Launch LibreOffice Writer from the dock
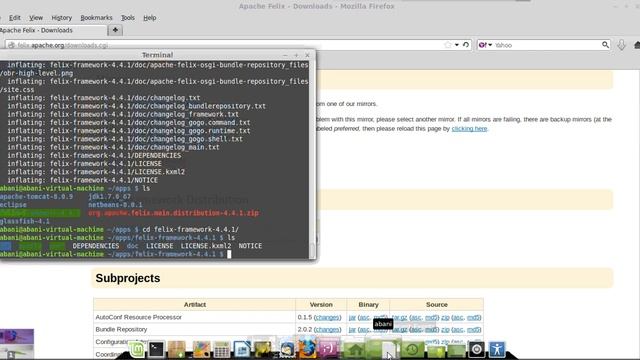Screen dimensions: 640x360 point(242,349)
